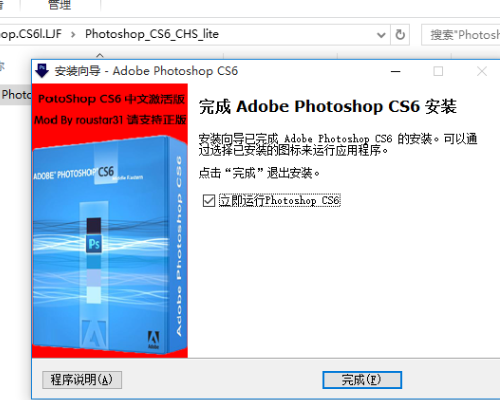The width and height of the screenshot is (500, 400).
Task: Click the Photoshop CS6 box cover image
Action: [x=110, y=245]
